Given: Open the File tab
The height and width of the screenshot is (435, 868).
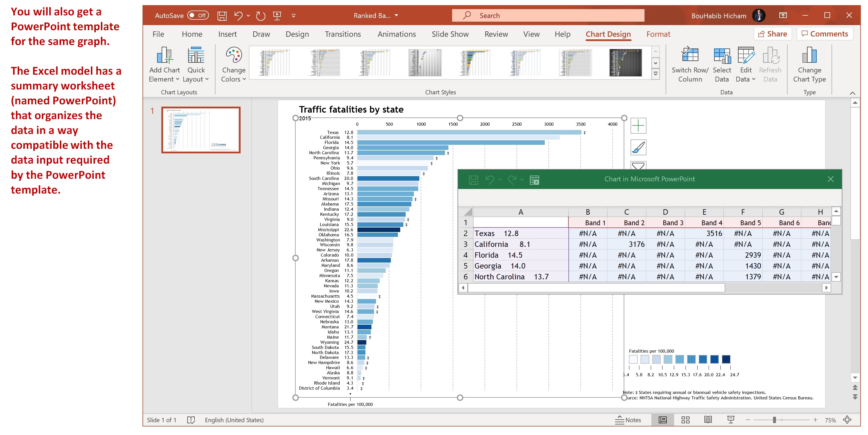Looking at the screenshot, I should pos(158,34).
